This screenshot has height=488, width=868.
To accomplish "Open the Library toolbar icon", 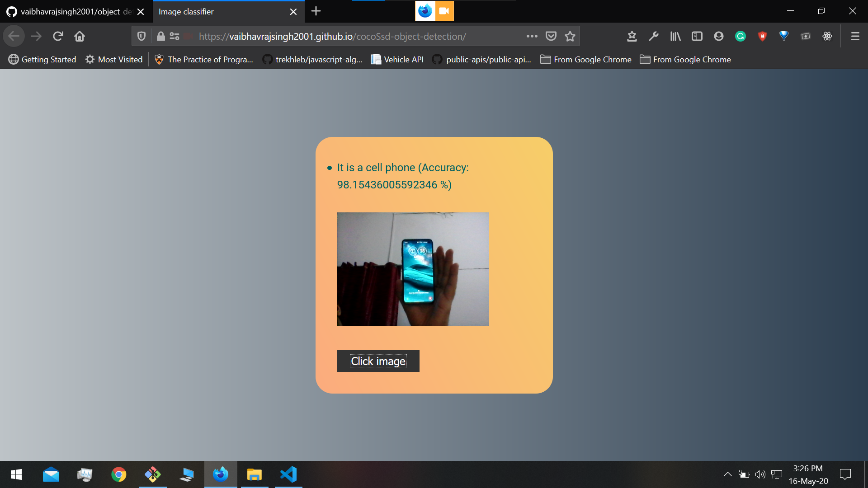I will click(675, 36).
